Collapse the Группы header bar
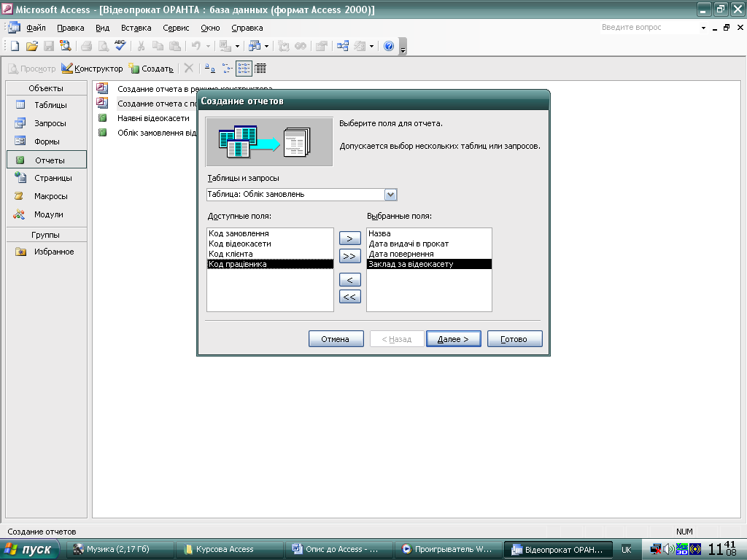 46,235
